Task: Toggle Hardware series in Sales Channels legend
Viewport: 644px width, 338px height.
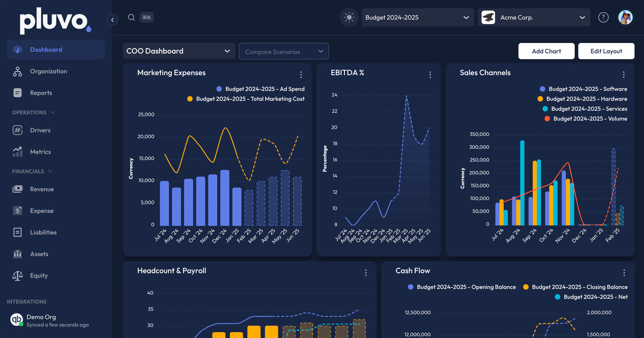Action: (582, 99)
